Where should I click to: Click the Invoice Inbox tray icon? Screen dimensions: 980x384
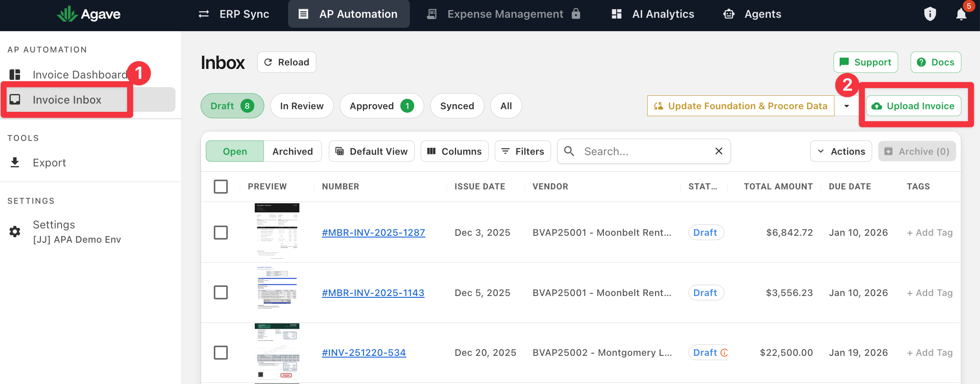[x=15, y=100]
